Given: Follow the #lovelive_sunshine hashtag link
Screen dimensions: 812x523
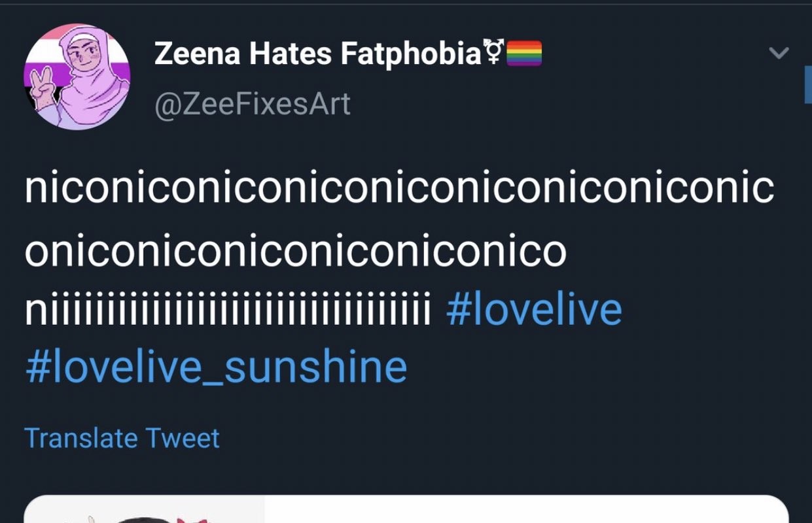Looking at the screenshot, I should (216, 367).
